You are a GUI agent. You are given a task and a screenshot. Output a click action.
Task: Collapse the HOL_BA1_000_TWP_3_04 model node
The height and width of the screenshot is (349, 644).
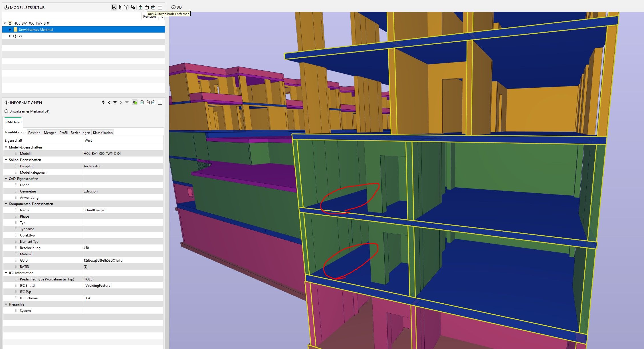(5, 23)
